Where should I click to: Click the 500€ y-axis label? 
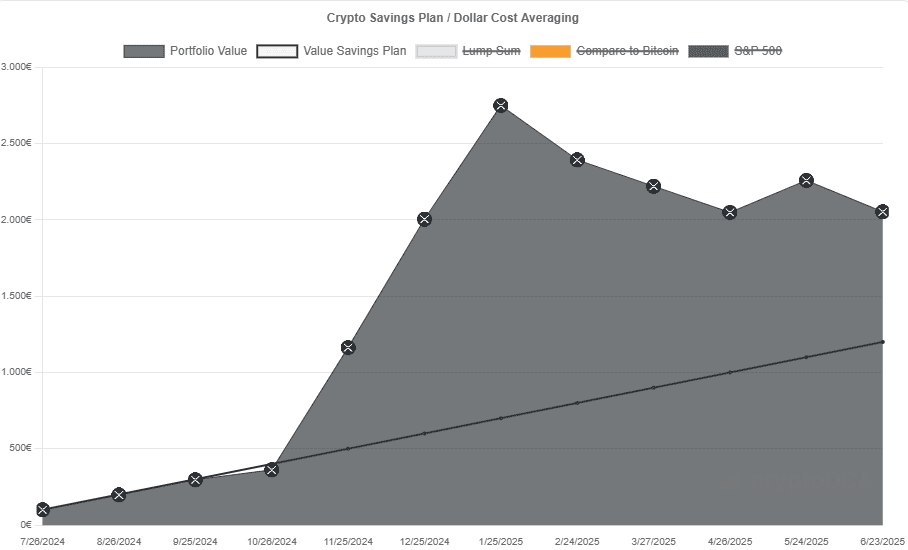(x=21, y=448)
